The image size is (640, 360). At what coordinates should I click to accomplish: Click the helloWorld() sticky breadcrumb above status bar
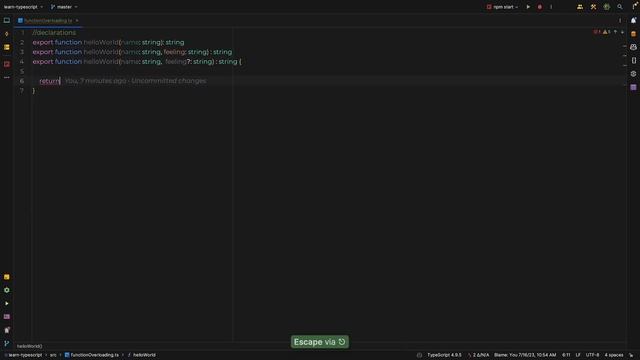[29, 346]
